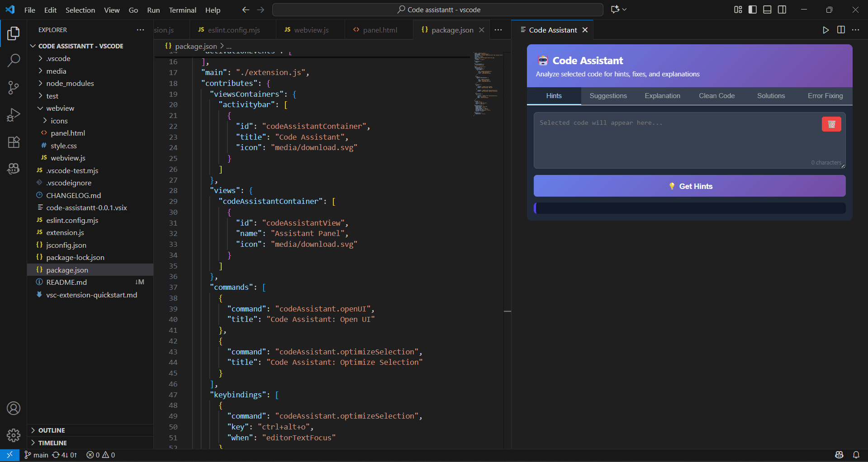Screen dimensions: 868x462
Task: Split the editor right
Action: 841,30
